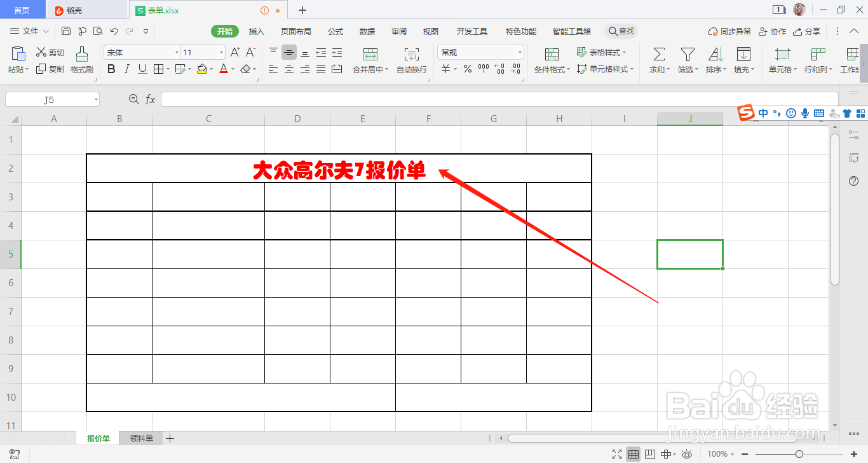Click the zoom magnifier beside fx
Image resolution: width=868 pixels, height=463 pixels.
[x=133, y=99]
